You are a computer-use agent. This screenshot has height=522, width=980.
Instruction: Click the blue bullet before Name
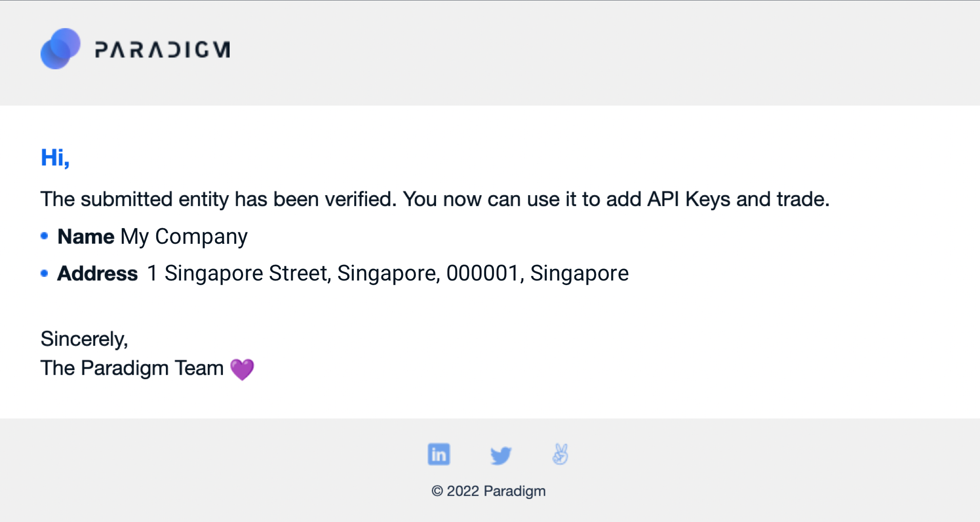point(45,236)
